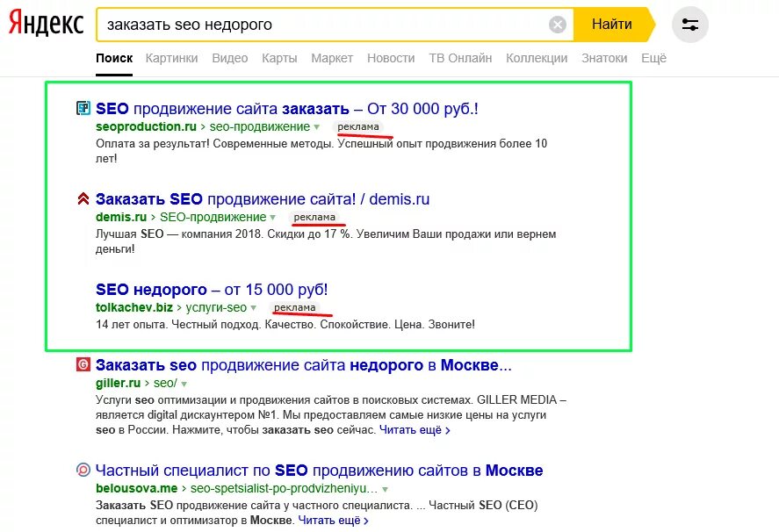Open the Маркет tab

pyautogui.click(x=332, y=58)
